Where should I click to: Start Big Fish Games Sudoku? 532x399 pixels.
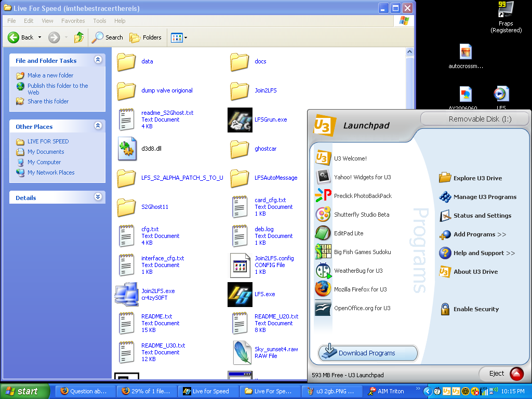[354, 252]
